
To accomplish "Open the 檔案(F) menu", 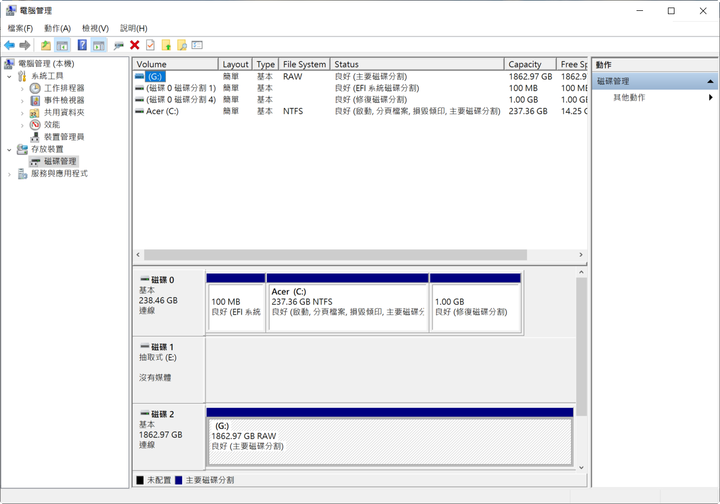I will [x=20, y=28].
